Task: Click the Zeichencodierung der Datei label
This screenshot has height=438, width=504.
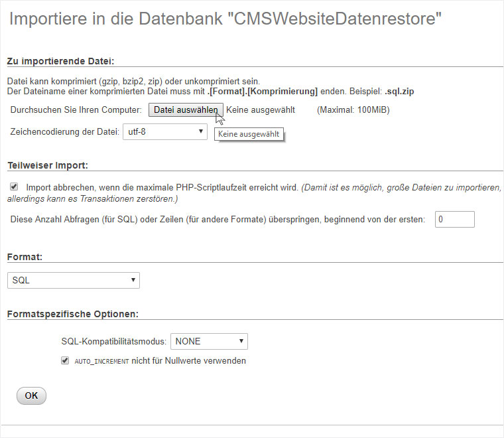Action: pos(64,132)
